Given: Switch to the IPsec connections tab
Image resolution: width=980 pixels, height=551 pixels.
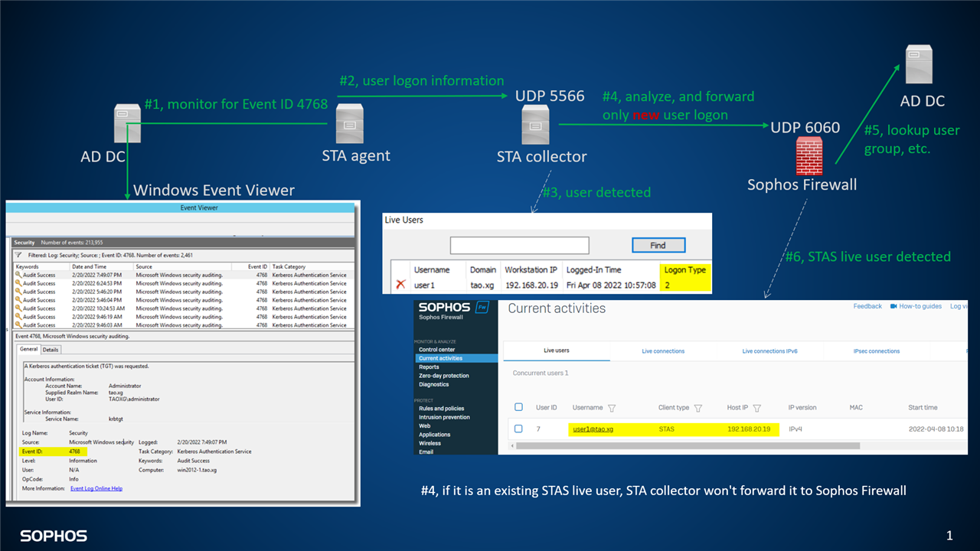Looking at the screenshot, I should pyautogui.click(x=877, y=351).
